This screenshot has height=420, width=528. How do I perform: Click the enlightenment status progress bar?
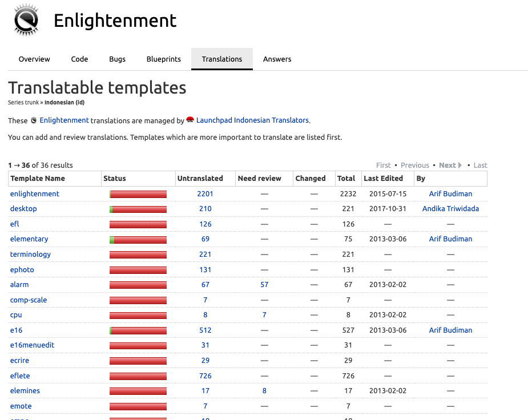(x=138, y=194)
